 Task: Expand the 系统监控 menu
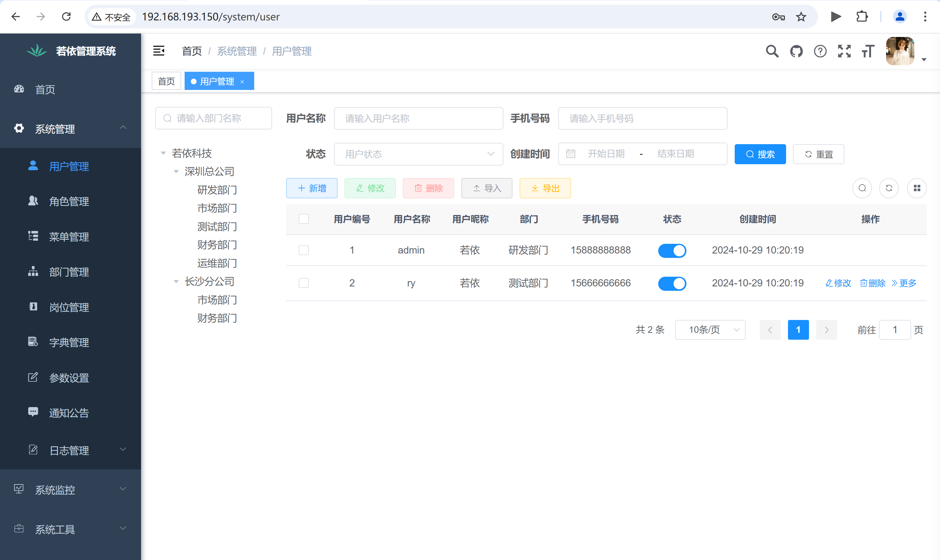point(71,489)
